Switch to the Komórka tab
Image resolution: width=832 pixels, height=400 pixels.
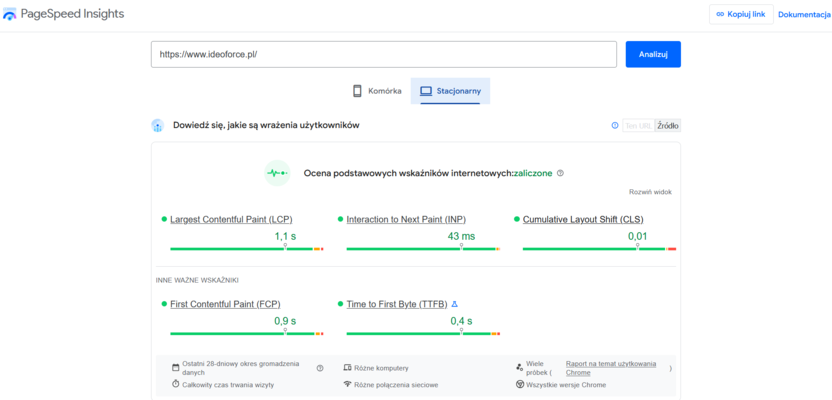(377, 91)
